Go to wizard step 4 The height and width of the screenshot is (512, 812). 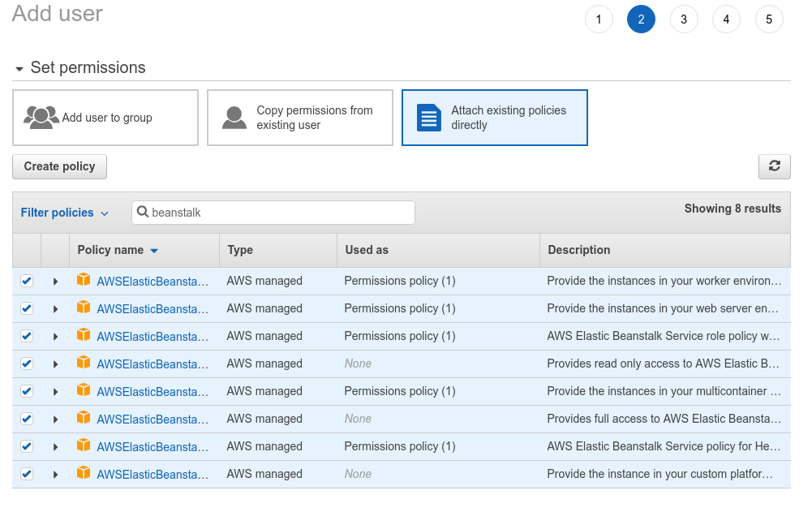[x=726, y=19]
